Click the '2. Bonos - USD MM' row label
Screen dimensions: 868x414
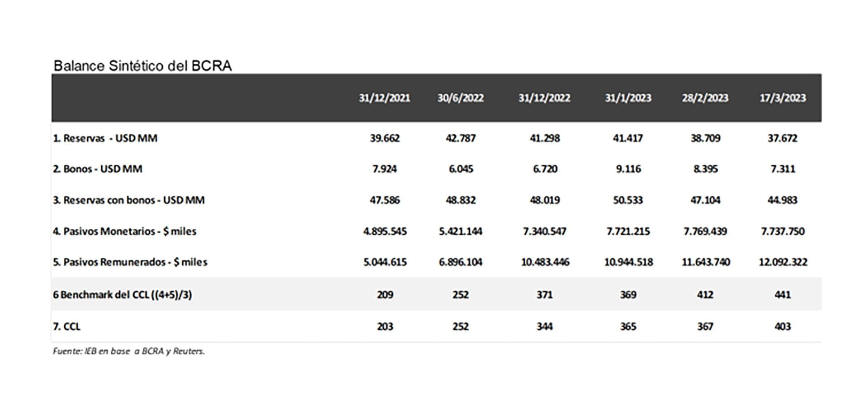coord(98,169)
